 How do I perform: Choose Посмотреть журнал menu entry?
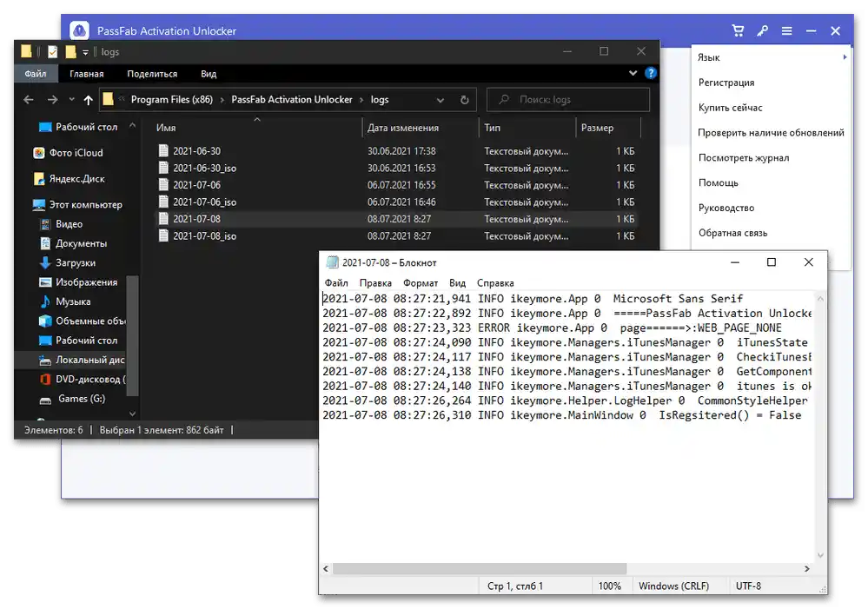[x=744, y=158]
